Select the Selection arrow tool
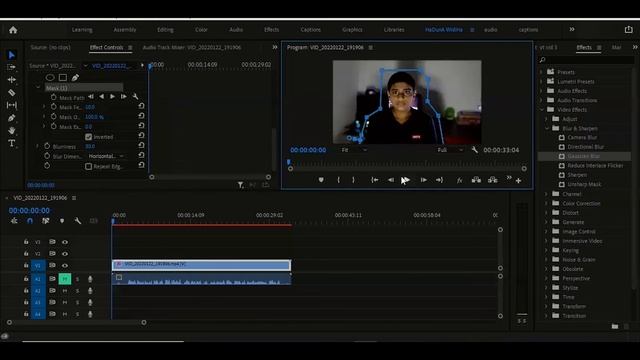 pos(11,55)
